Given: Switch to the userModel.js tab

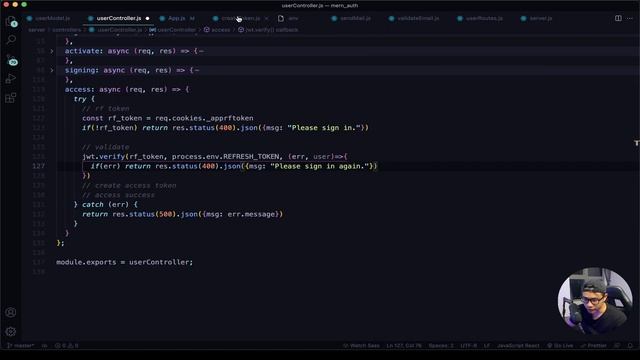Looking at the screenshot, I should click(49, 18).
